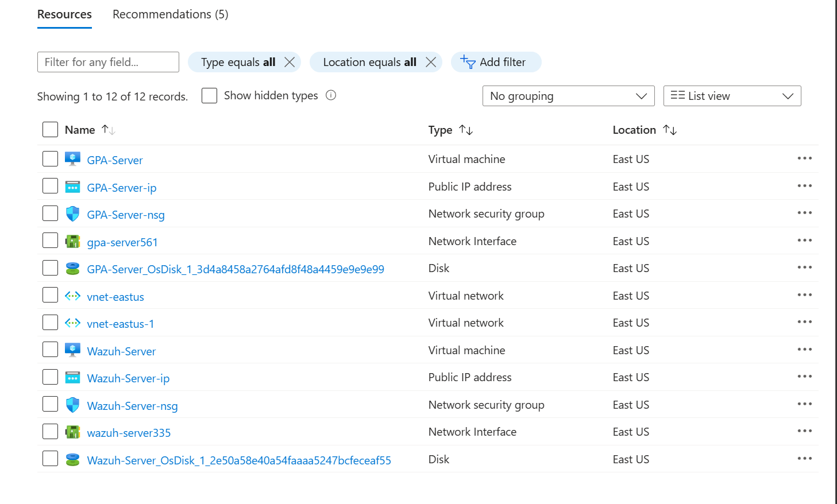This screenshot has height=504, width=837.
Task: Open more options for wazuh-server335 row
Action: tap(805, 431)
